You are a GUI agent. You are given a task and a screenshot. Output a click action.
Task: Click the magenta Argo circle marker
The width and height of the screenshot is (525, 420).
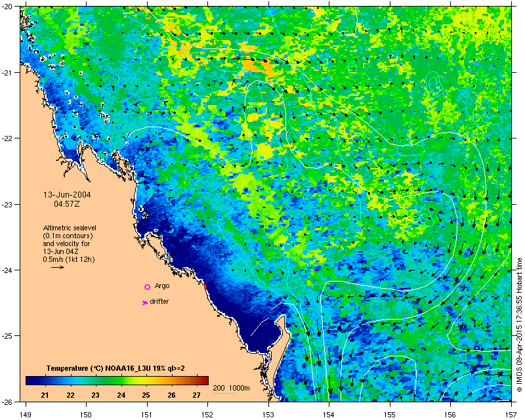(147, 287)
